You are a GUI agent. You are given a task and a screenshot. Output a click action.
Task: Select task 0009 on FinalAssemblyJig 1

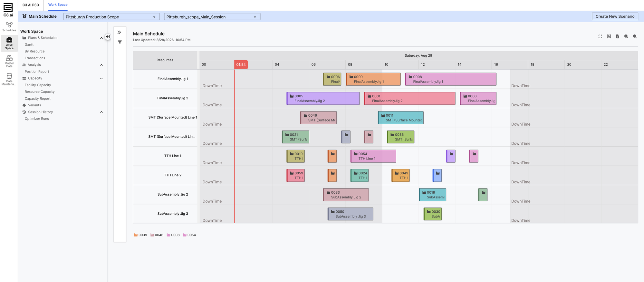(373, 79)
